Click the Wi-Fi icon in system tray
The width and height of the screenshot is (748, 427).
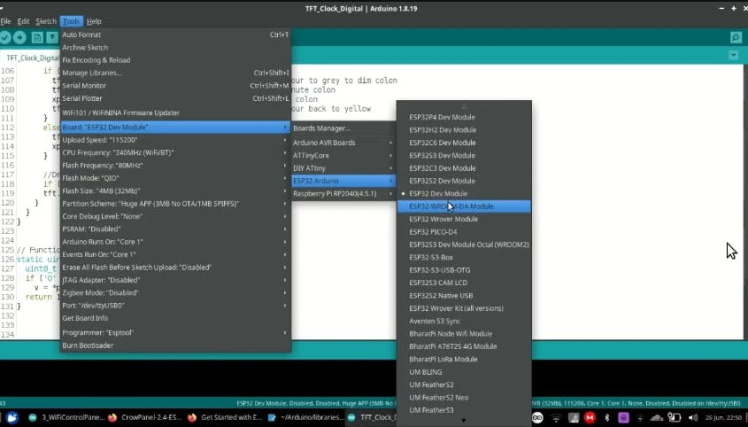coord(556,418)
